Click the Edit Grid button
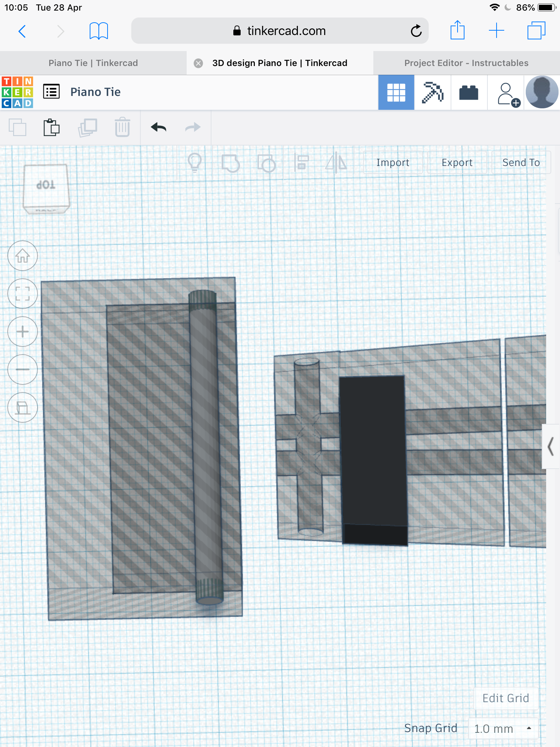560x747 pixels. (506, 698)
